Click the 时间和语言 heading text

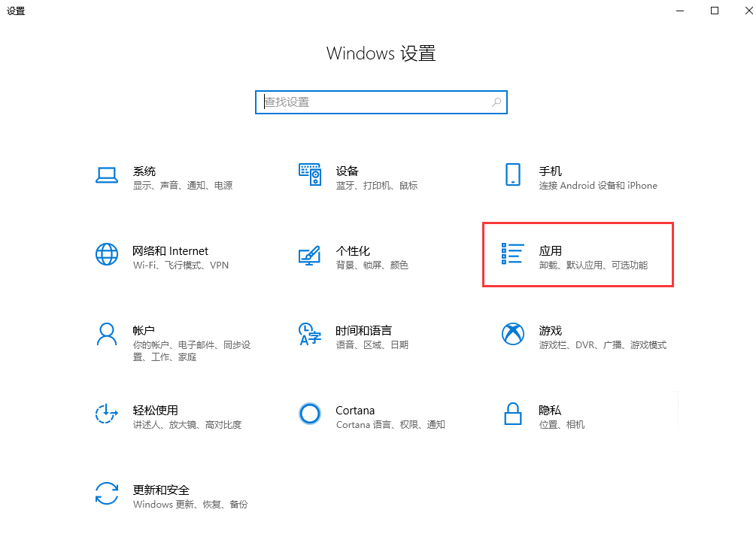tap(363, 330)
